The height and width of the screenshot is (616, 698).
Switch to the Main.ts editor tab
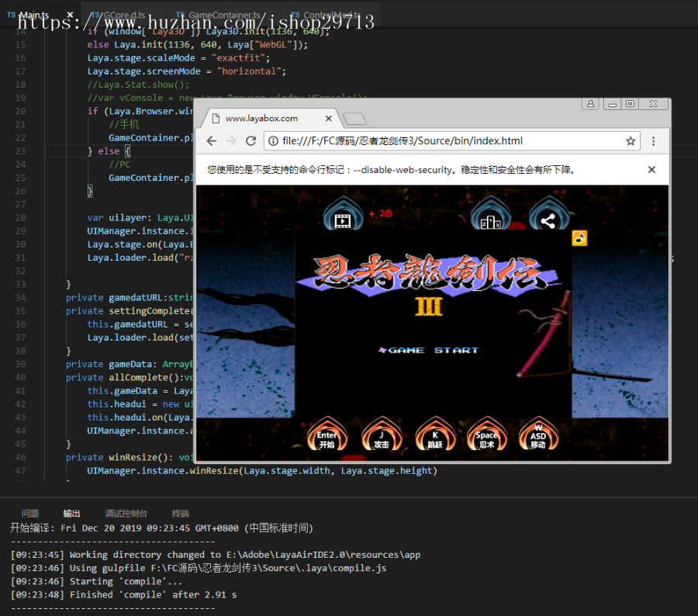[34, 16]
